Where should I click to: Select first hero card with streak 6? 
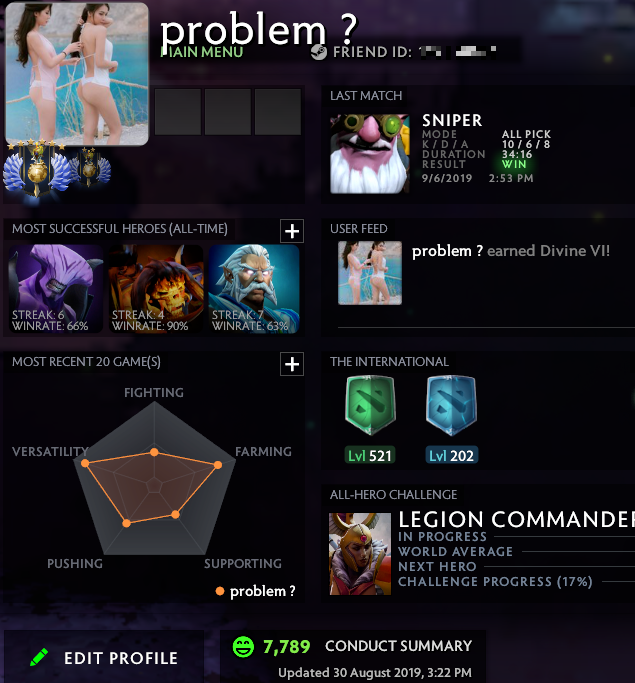pyautogui.click(x=56, y=289)
